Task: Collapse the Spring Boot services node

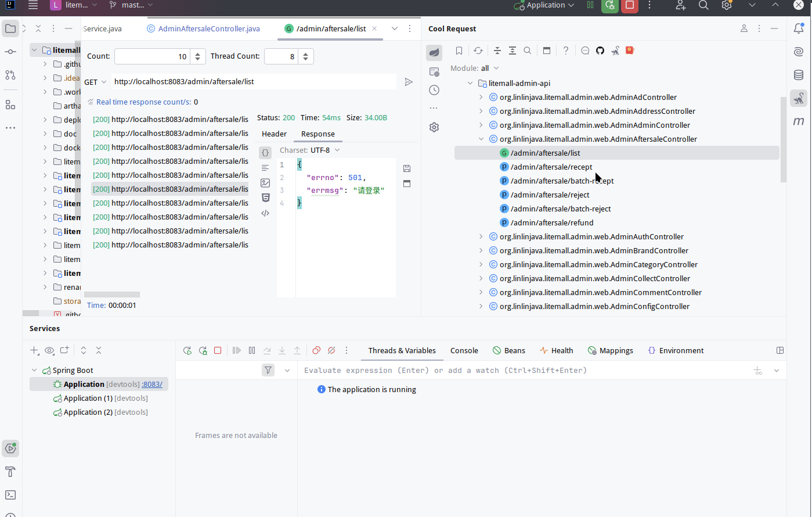Action: pyautogui.click(x=34, y=370)
